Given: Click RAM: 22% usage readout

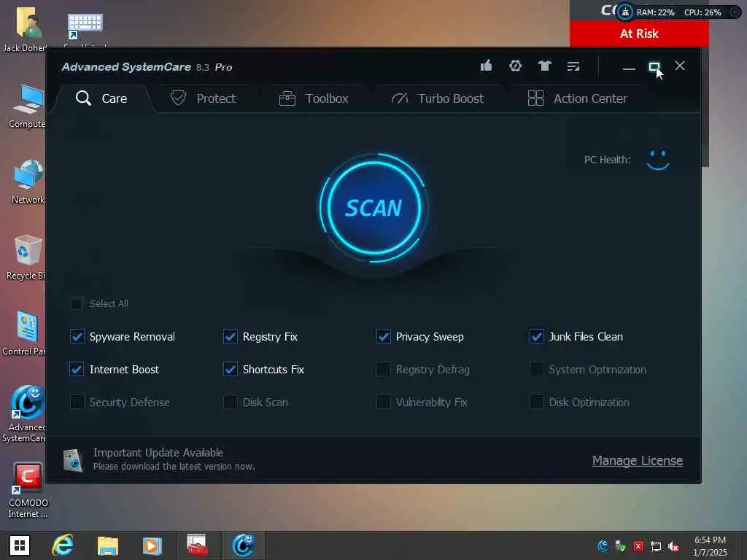Looking at the screenshot, I should 656,12.
